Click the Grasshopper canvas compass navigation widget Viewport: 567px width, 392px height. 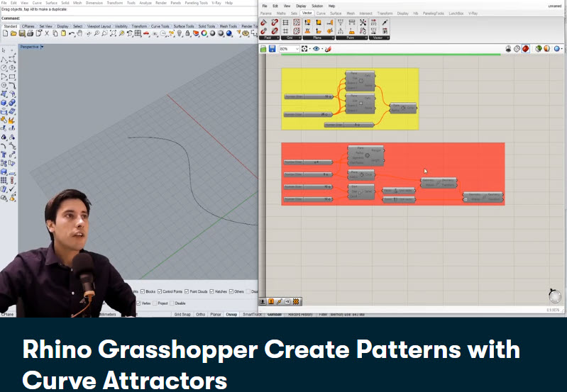click(x=555, y=296)
